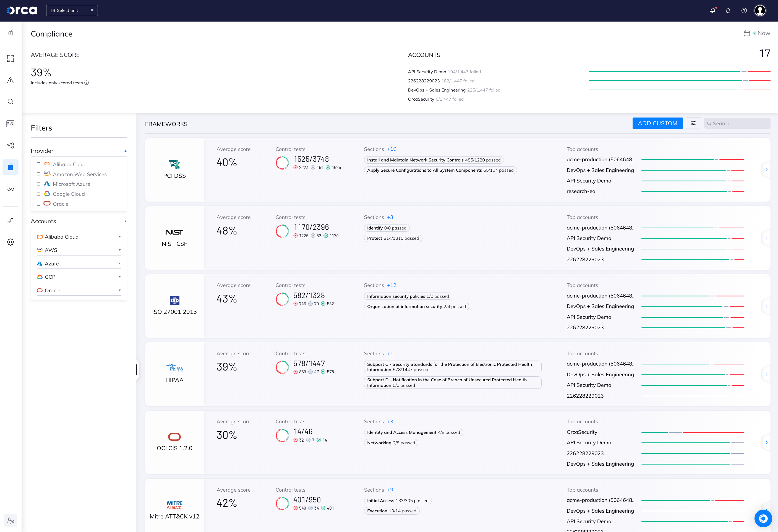Screen dimensions: 778x532
Task: Check the Amazon Web Services provider checkbox
Action: point(38,174)
